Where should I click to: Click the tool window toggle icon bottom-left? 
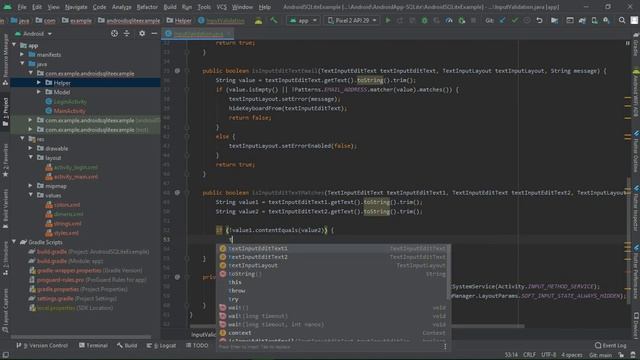tap(5, 355)
